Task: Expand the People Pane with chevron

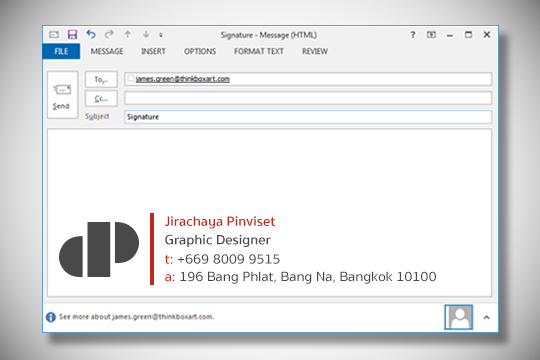Action: (486, 317)
